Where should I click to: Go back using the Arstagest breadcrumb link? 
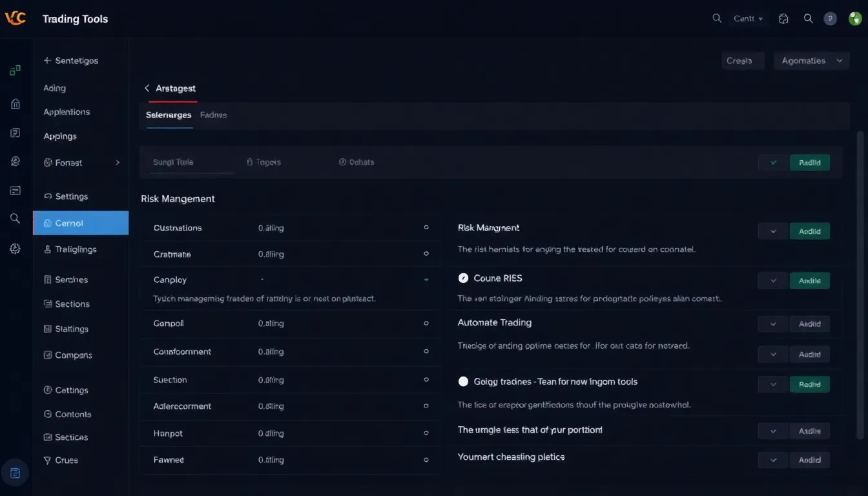coord(170,88)
